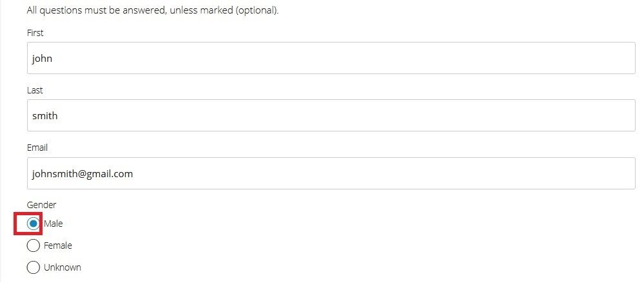The image size is (644, 288).
Task: Click the "Last" field label
Action: (x=35, y=91)
